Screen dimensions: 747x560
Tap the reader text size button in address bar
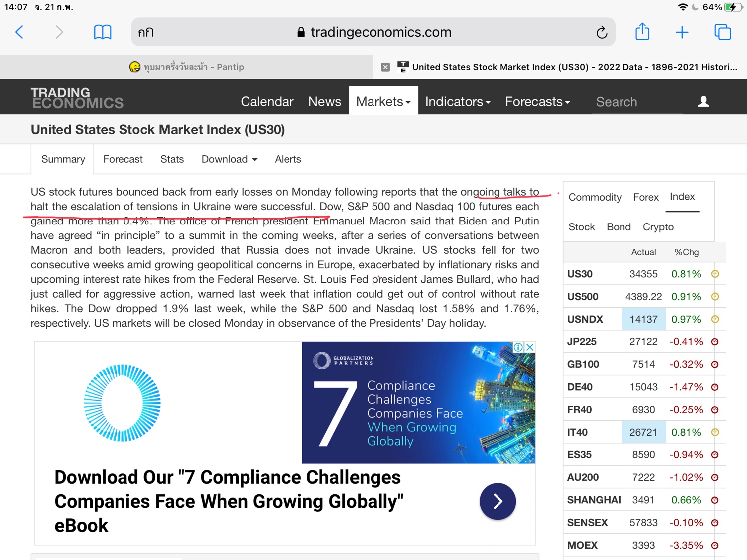pos(146,33)
